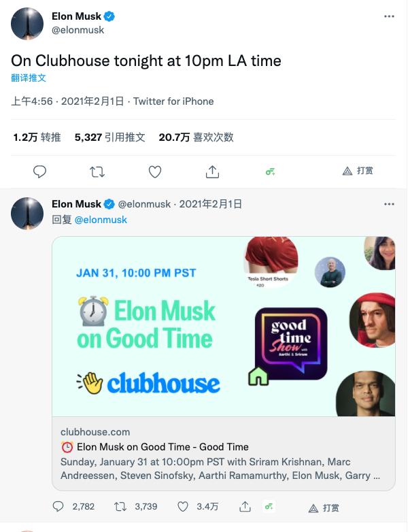Reply to the main Clubhouse tweet

(40, 171)
